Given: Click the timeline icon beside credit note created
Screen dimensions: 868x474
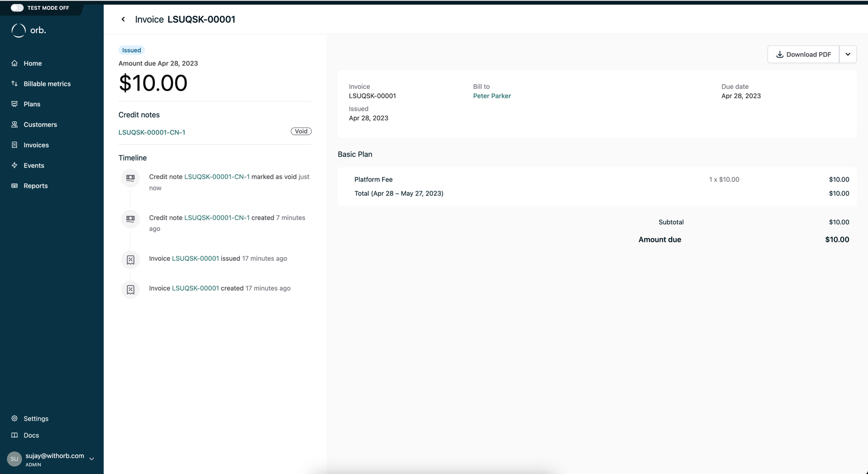Looking at the screenshot, I should click(x=130, y=219).
